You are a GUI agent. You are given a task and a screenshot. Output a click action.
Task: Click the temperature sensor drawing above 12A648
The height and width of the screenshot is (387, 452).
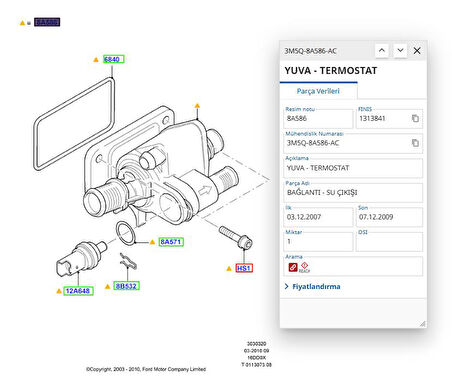click(81, 259)
